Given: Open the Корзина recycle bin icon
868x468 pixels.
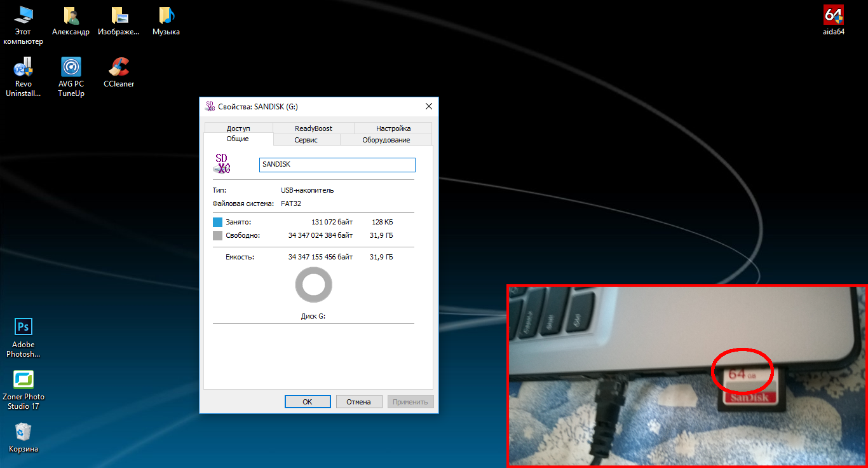Looking at the screenshot, I should tap(24, 437).
